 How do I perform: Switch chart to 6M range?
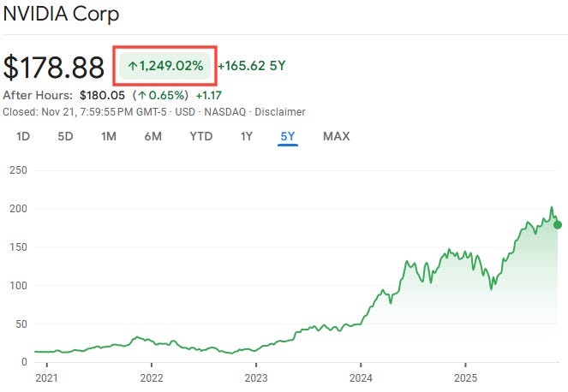pyautogui.click(x=152, y=136)
